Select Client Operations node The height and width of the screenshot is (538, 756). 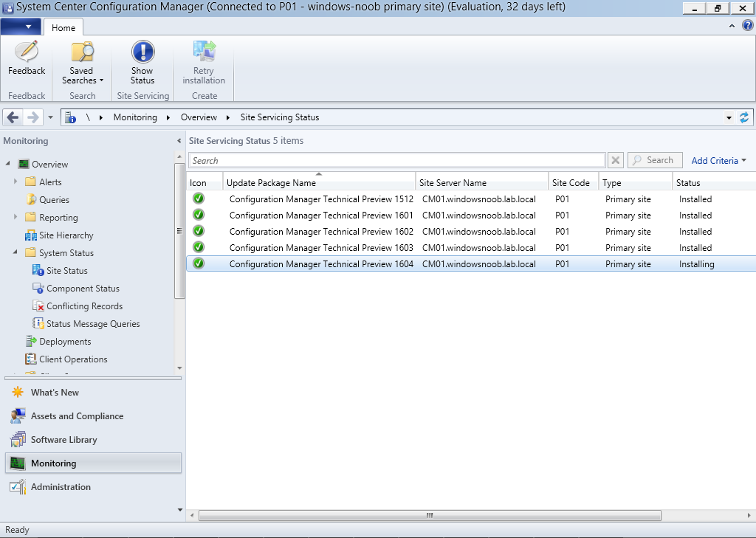[73, 359]
